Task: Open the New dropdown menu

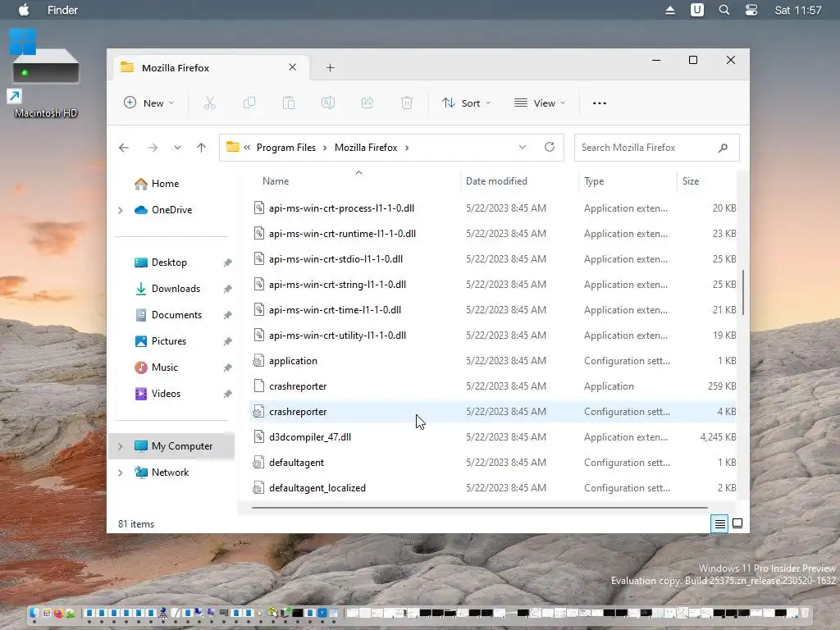Action: click(x=149, y=103)
